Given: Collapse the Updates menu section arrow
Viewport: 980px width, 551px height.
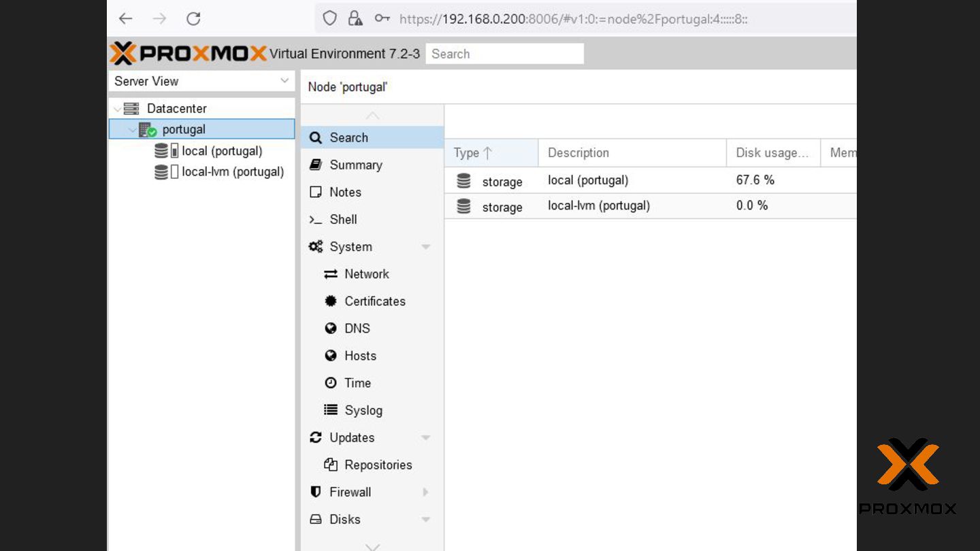Looking at the screenshot, I should coord(426,437).
